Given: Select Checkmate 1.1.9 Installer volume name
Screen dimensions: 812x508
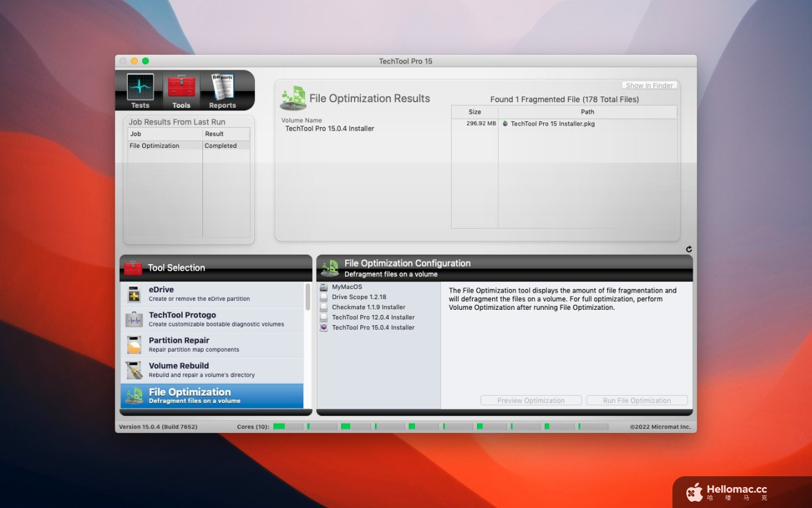Looking at the screenshot, I should [369, 307].
